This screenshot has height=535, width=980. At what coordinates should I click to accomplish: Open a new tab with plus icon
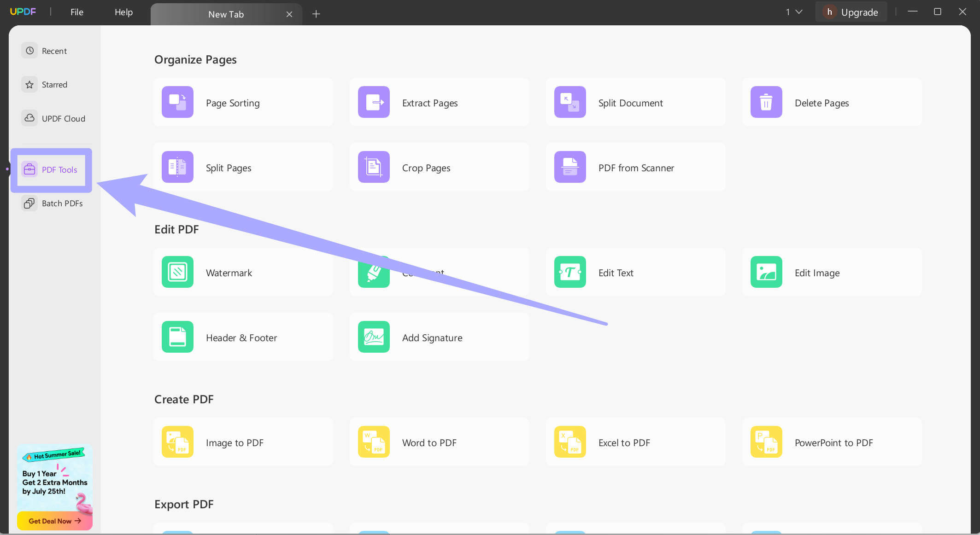point(316,14)
